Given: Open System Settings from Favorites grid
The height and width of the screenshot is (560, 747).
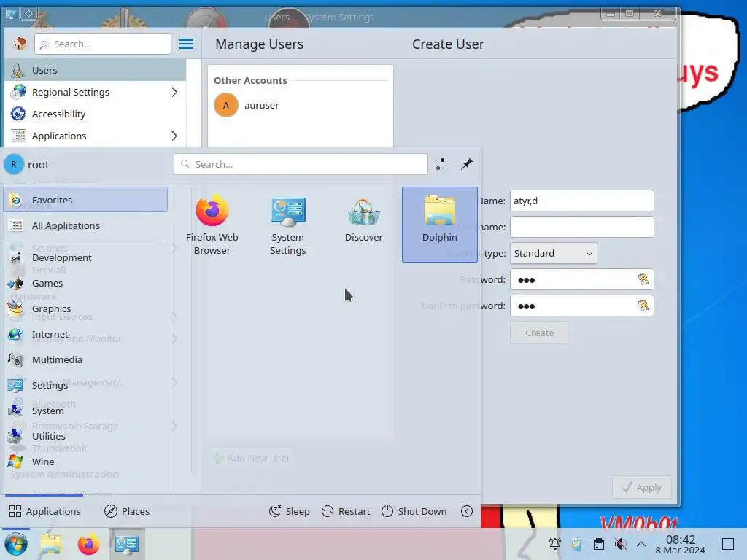Looking at the screenshot, I should pos(287,224).
